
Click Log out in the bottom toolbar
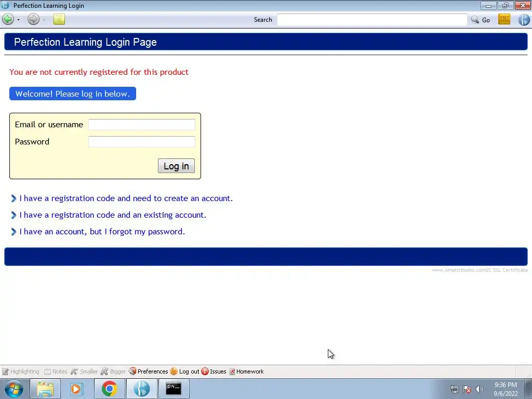tap(184, 371)
